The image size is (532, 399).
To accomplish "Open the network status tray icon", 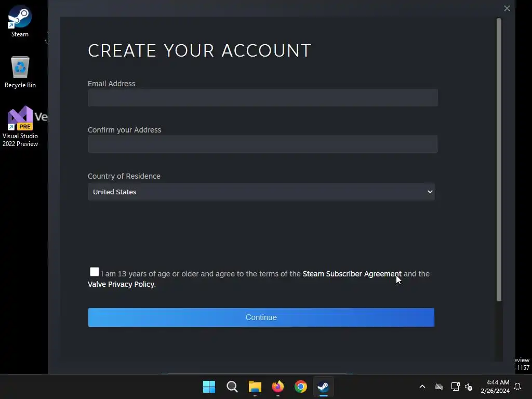I will click(x=455, y=387).
